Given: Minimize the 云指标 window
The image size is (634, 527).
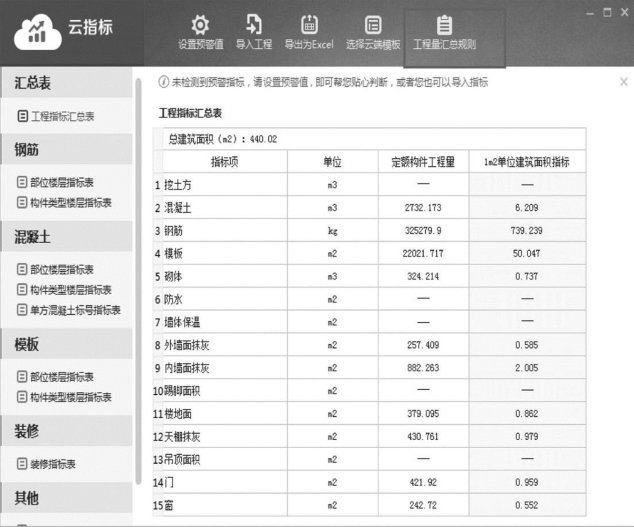Looking at the screenshot, I should tap(590, 14).
